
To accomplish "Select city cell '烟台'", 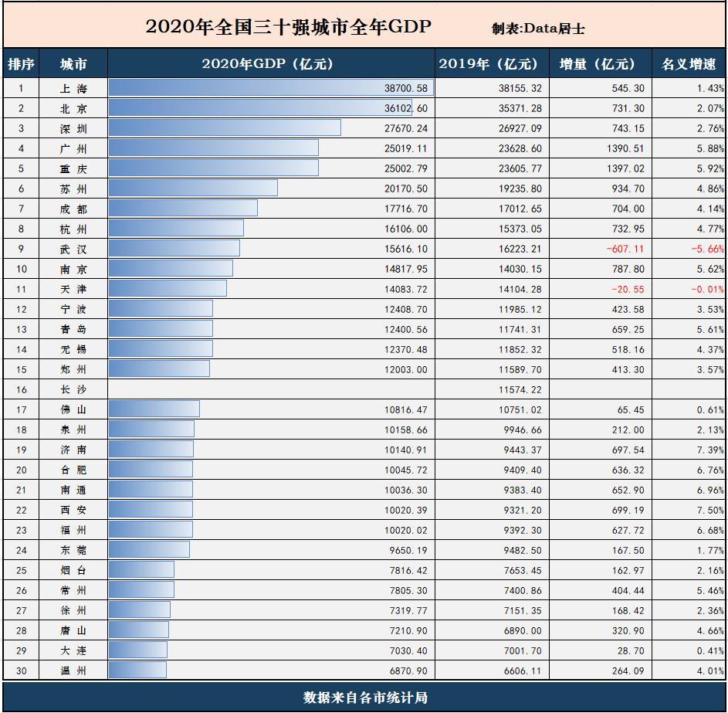I will click(x=73, y=570).
